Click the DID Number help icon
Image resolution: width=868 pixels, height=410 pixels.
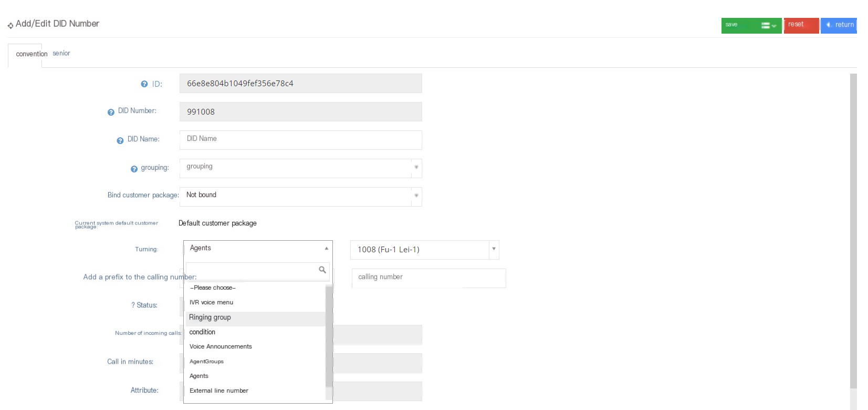(x=111, y=112)
